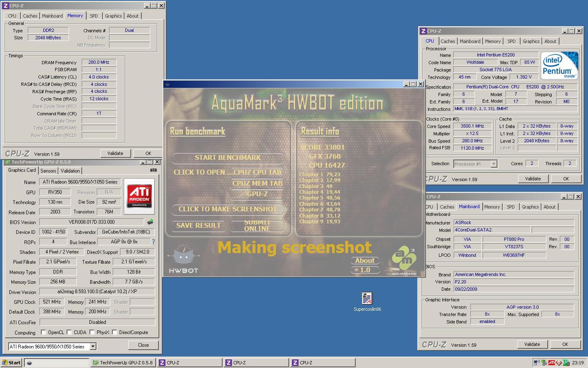Activate the last CPU-Z taskbar button

[x=323, y=362]
